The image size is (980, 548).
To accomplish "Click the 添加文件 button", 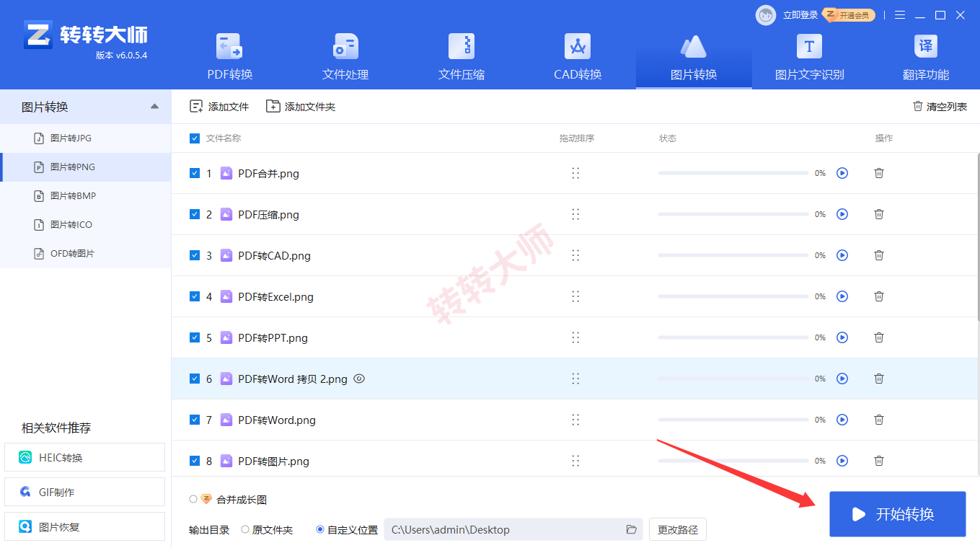I will point(219,107).
